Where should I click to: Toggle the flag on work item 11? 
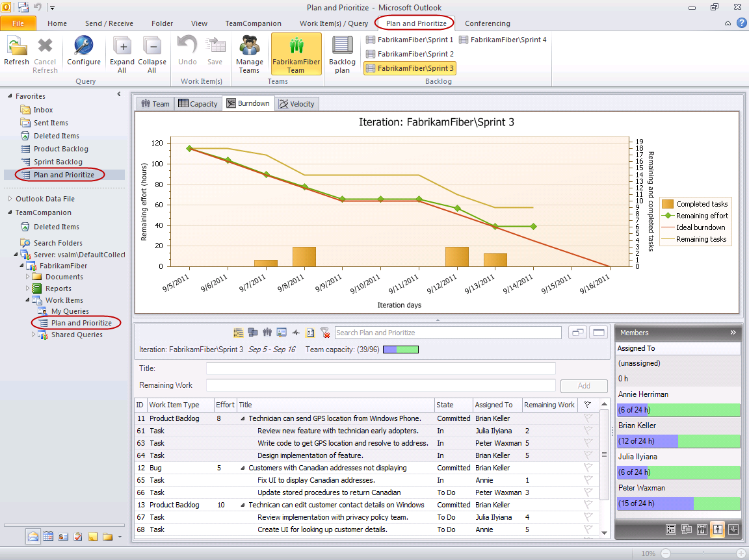[588, 418]
